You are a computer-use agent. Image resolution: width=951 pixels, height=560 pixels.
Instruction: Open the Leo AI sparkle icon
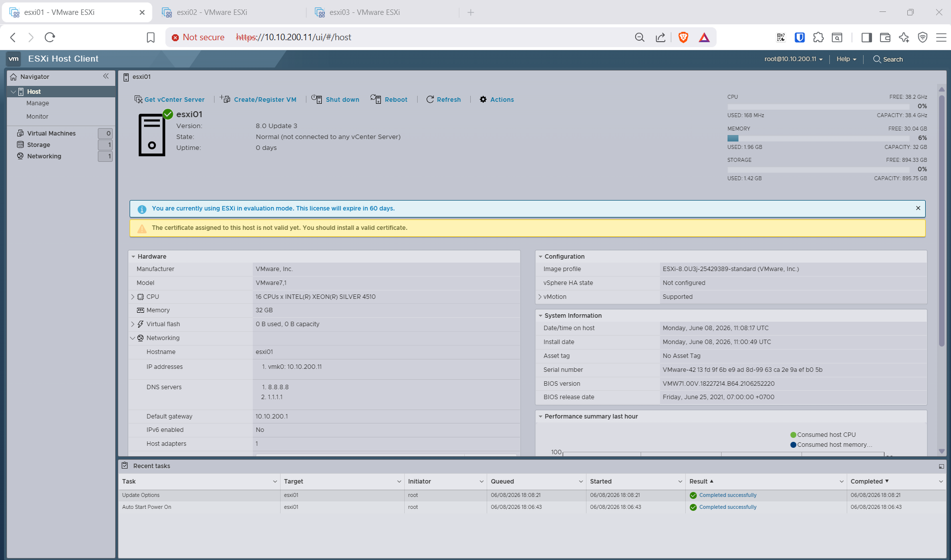tap(904, 37)
